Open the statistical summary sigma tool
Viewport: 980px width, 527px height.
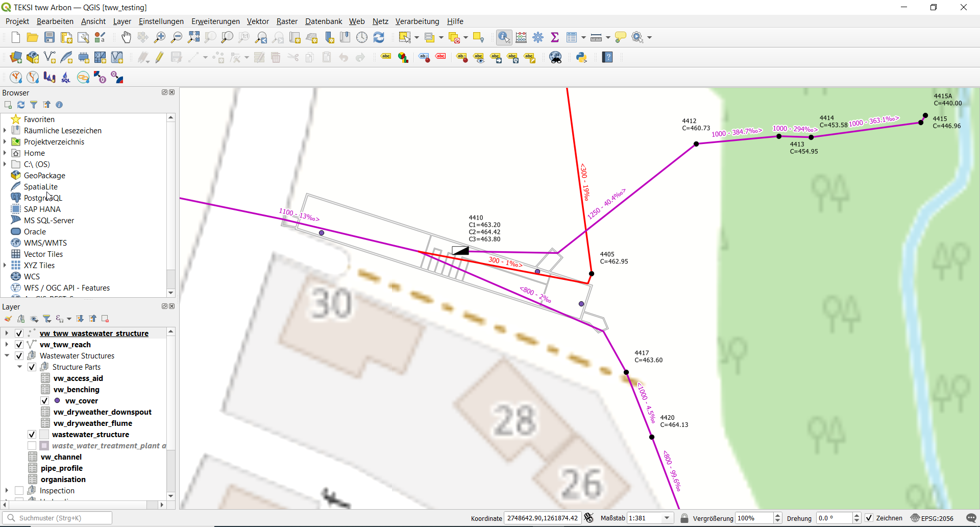click(x=555, y=37)
